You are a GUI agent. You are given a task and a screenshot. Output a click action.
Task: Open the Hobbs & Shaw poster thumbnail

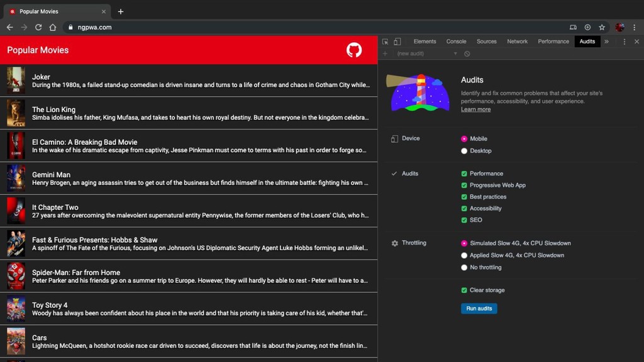(16, 243)
